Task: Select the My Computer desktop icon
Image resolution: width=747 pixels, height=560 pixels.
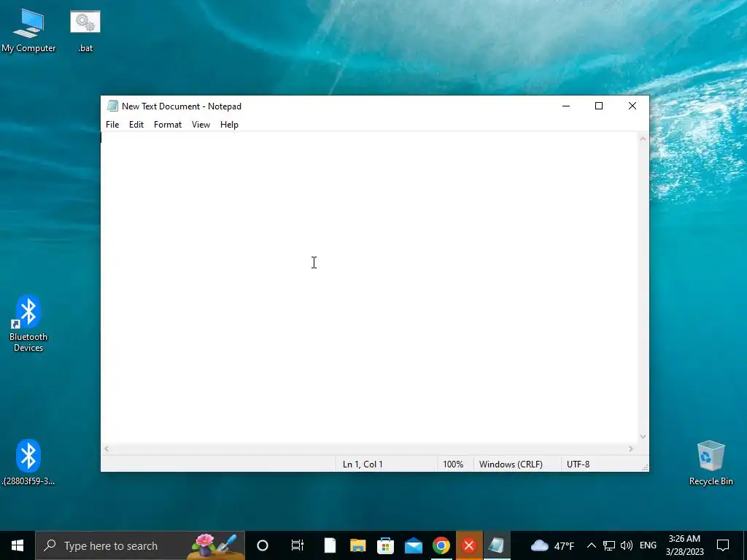Action: pyautogui.click(x=28, y=31)
